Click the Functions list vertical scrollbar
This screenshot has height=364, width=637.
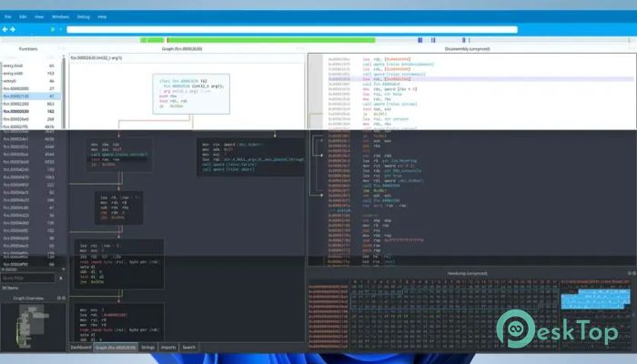click(x=64, y=94)
